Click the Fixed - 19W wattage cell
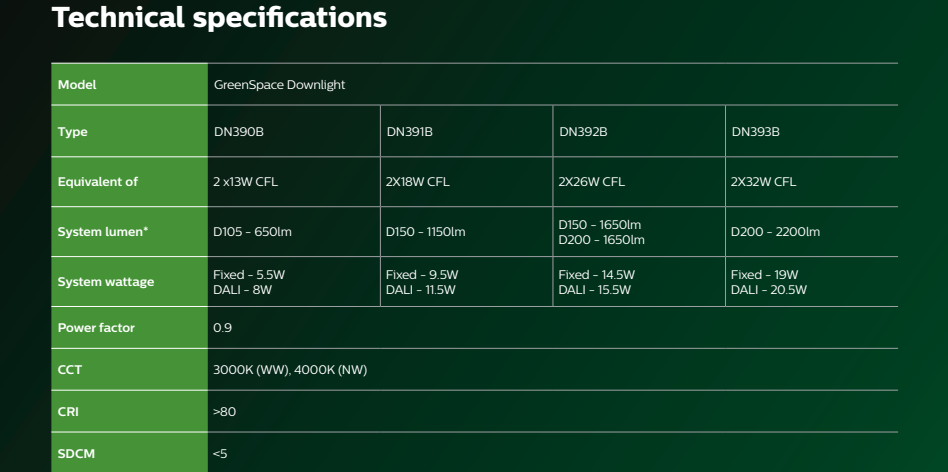Image resolution: width=948 pixels, height=472 pixels. (765, 275)
